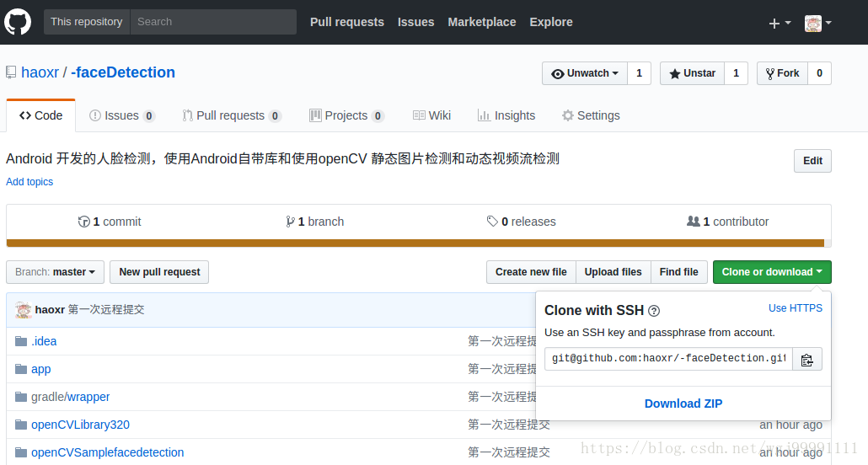Image resolution: width=868 pixels, height=465 pixels.
Task: Click the openCVSamplefacedetection folder icon
Action: [21, 452]
